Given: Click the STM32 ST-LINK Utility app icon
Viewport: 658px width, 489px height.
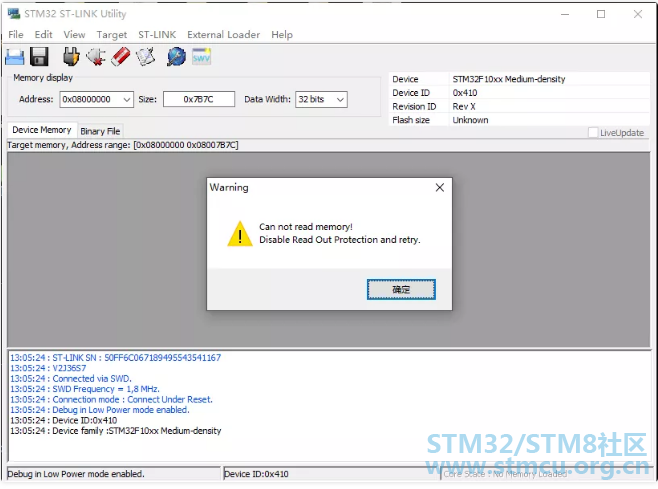Looking at the screenshot, I should [x=14, y=13].
